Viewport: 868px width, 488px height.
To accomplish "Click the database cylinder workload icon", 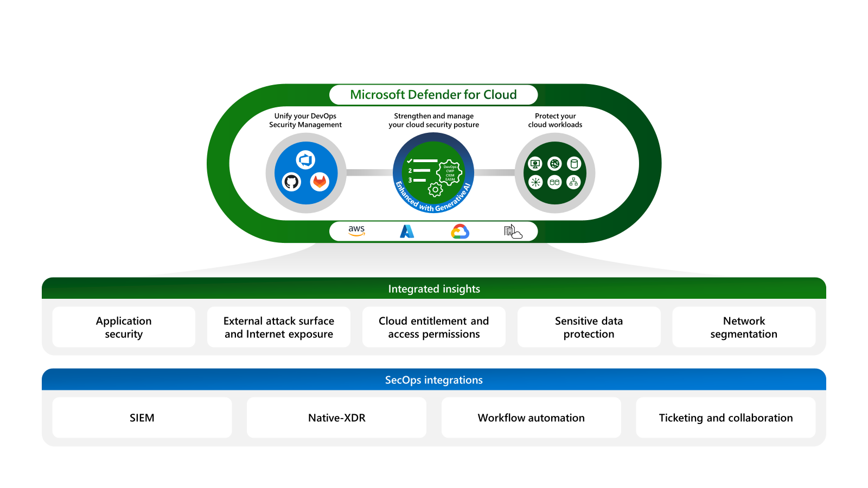I will (x=573, y=164).
